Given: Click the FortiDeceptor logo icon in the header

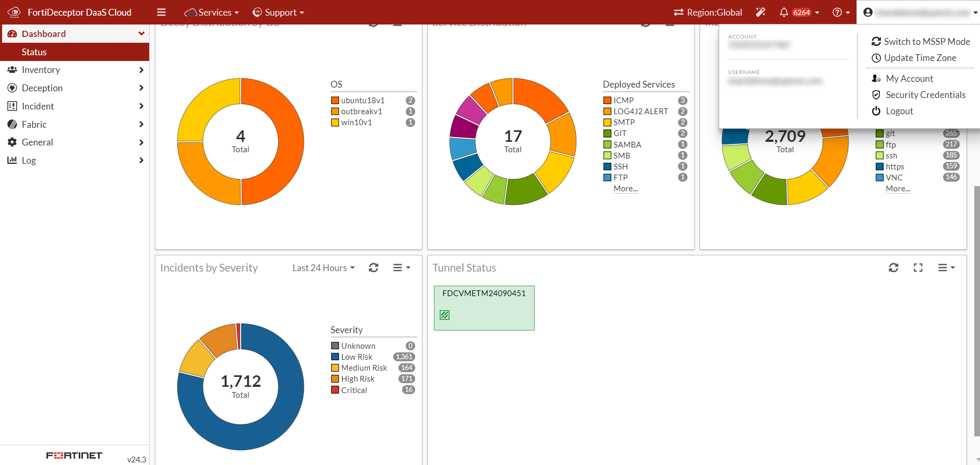Looking at the screenshot, I should tap(14, 12).
